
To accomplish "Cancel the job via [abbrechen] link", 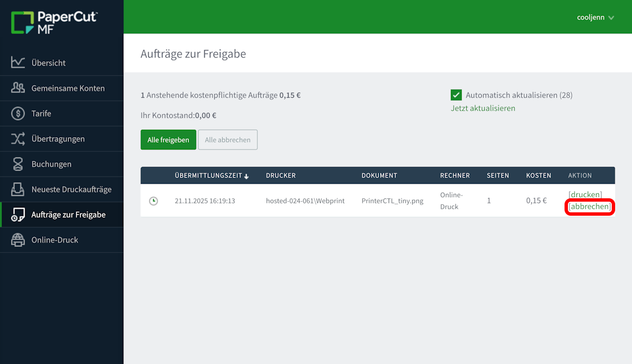I will click(x=589, y=207).
